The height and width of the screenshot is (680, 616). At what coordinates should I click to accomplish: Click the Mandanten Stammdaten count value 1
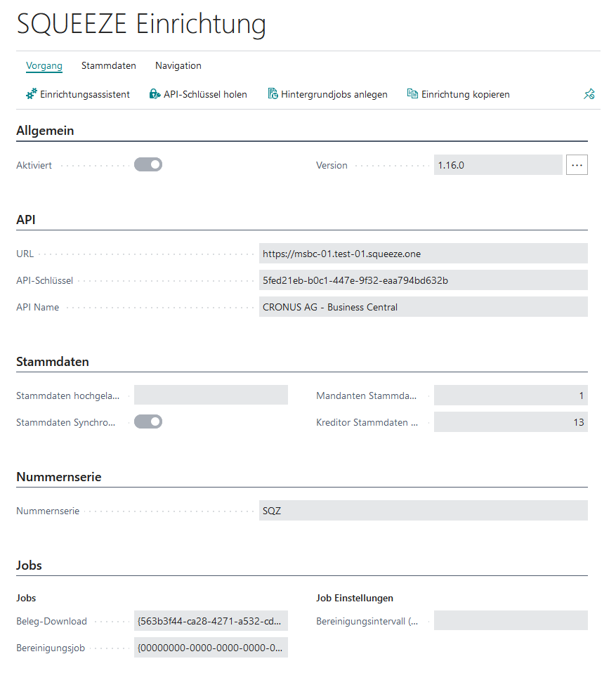510,395
